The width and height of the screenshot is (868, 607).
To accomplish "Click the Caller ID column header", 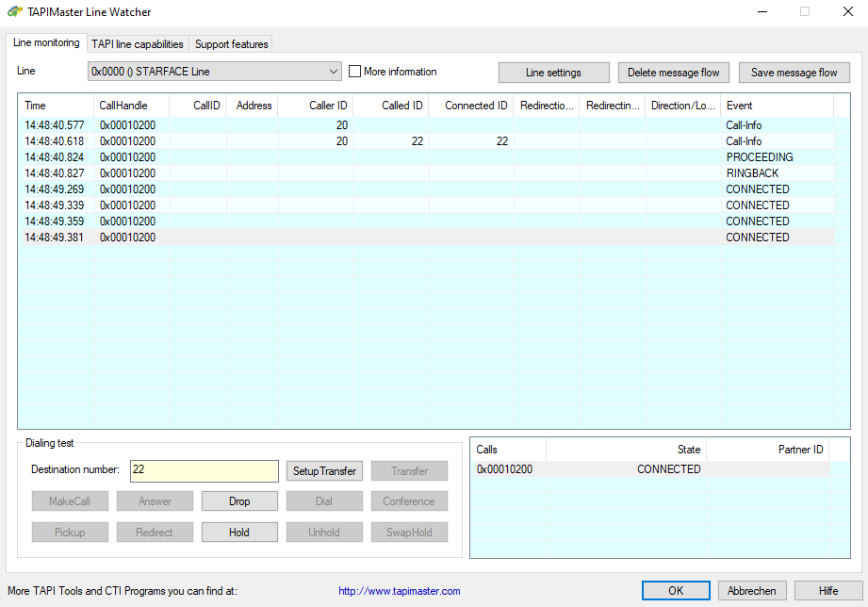I will (315, 106).
